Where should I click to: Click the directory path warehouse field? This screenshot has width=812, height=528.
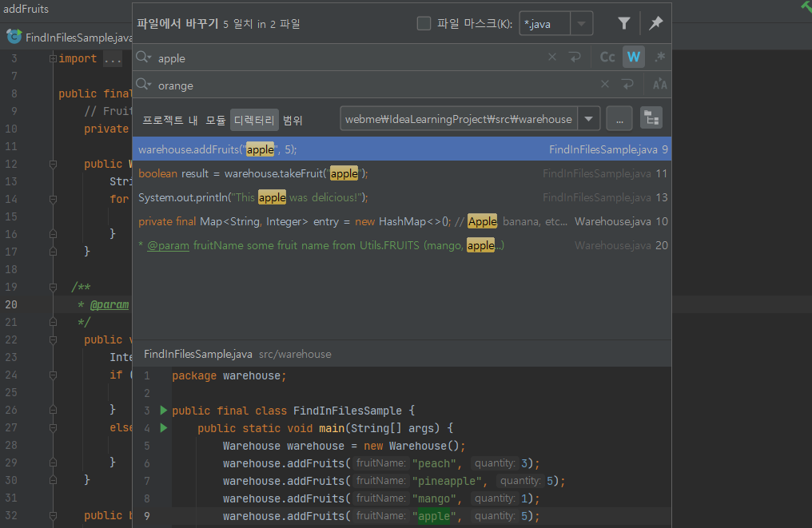coord(459,119)
